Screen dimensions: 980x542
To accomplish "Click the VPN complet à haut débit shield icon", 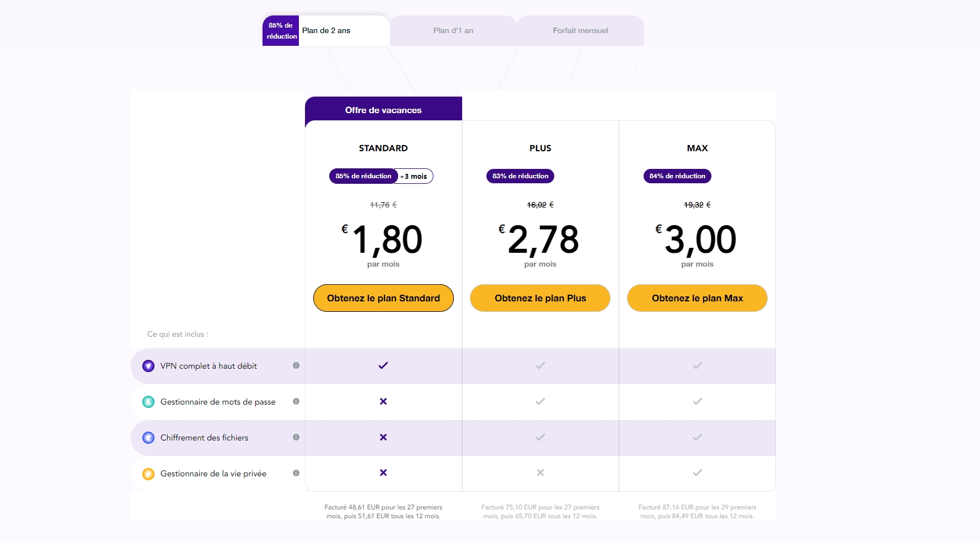I will coord(148,366).
